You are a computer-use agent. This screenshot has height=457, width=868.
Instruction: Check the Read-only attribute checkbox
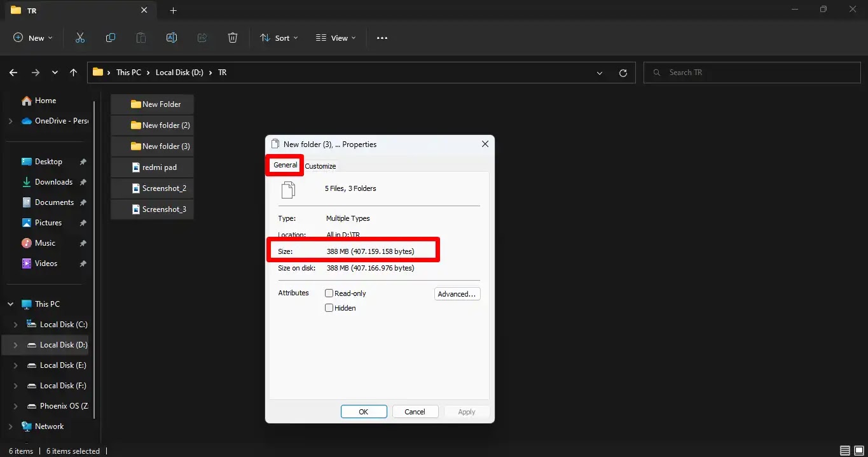pos(329,293)
